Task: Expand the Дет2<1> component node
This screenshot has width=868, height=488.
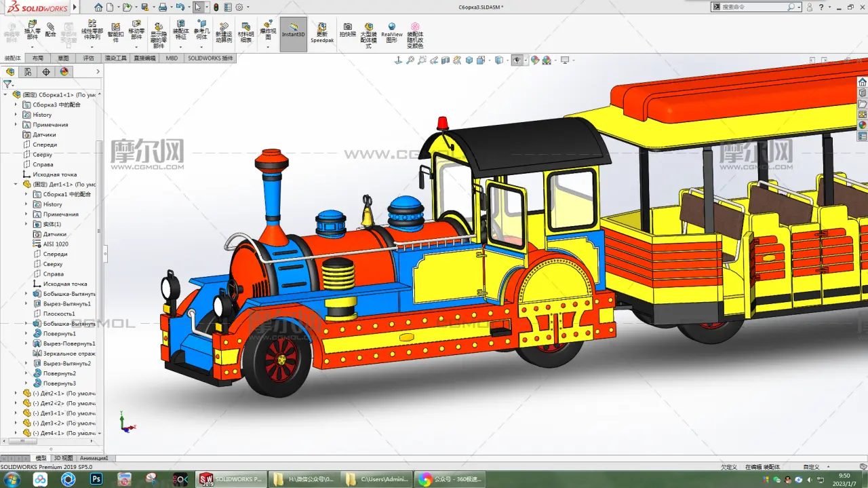Action: (16, 393)
